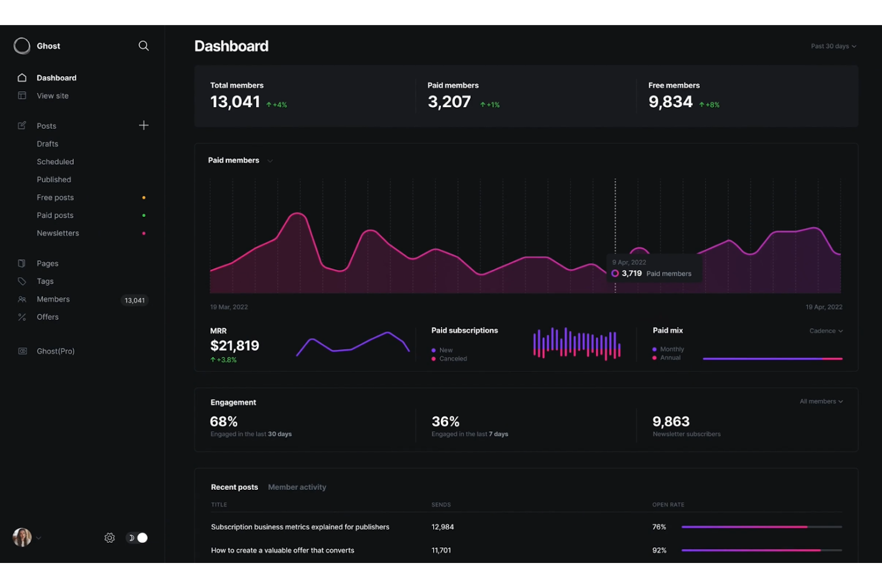The height and width of the screenshot is (588, 882).
Task: Click the Ghost(Pro) icon
Action: pyautogui.click(x=22, y=351)
